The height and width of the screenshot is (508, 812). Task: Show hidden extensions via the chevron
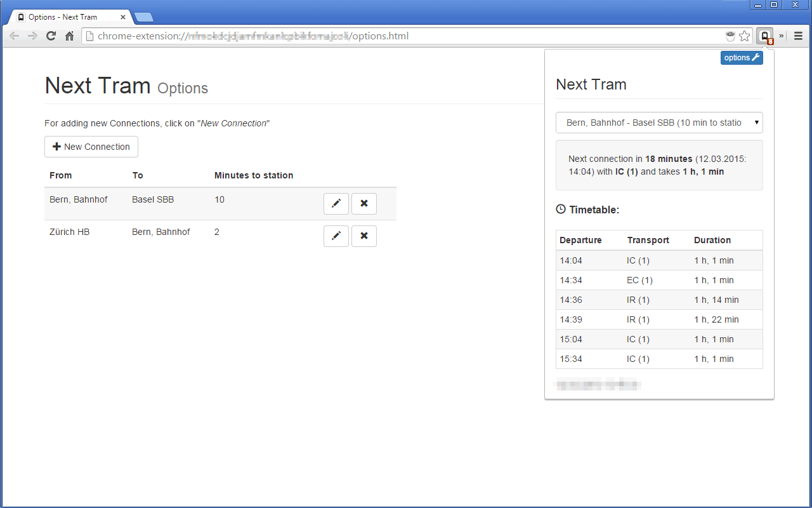pyautogui.click(x=782, y=36)
